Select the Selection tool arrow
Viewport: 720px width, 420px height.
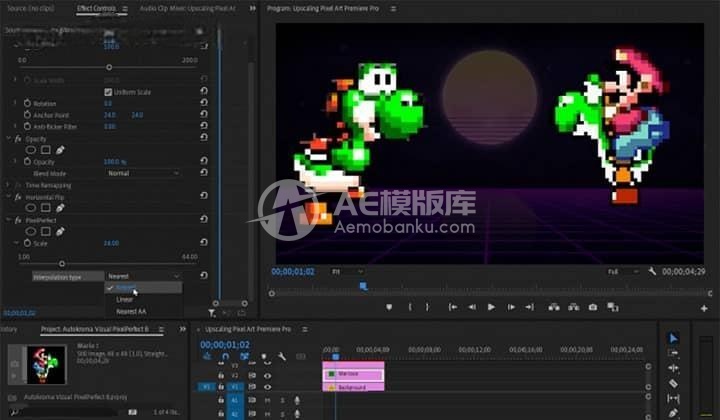point(672,338)
